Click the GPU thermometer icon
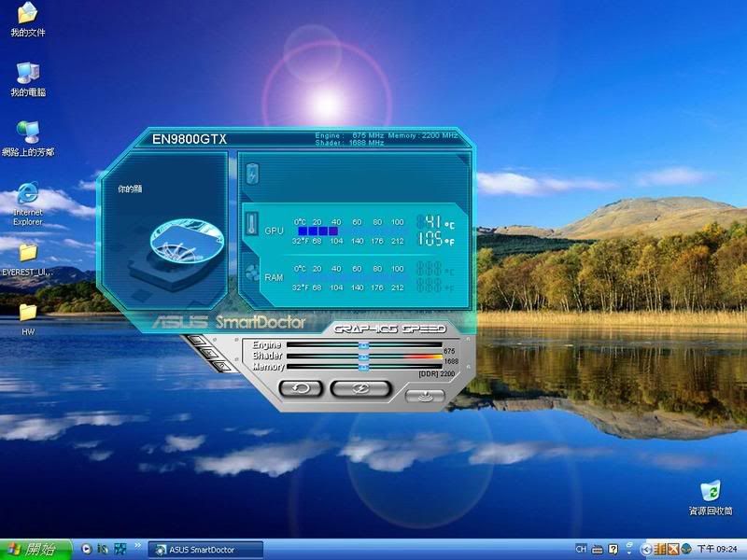Image resolution: width=747 pixels, height=560 pixels. (x=252, y=224)
